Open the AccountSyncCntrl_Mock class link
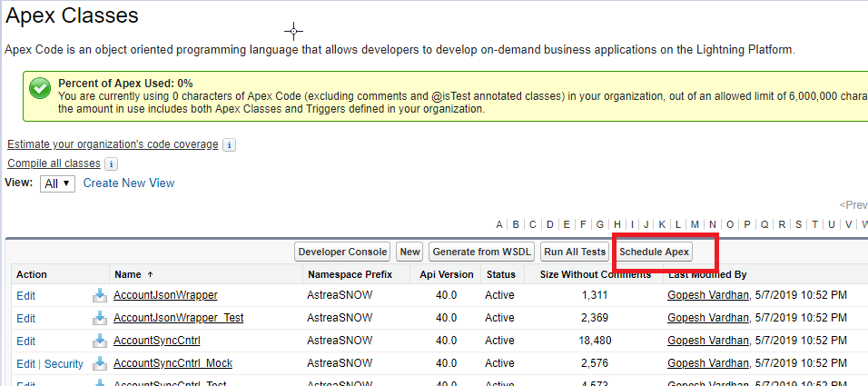Image resolution: width=868 pixels, height=386 pixels. [x=173, y=362]
